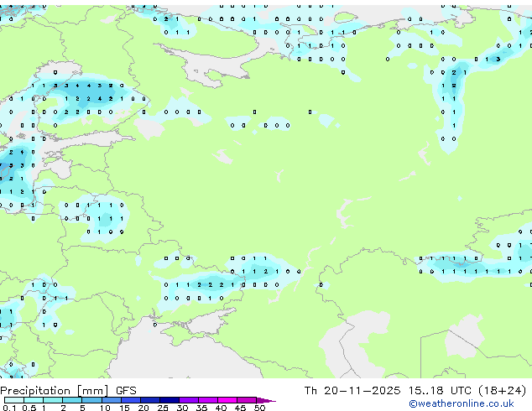
Task: Click the 1–2 mm legend color swatch
Action: click(x=53, y=400)
